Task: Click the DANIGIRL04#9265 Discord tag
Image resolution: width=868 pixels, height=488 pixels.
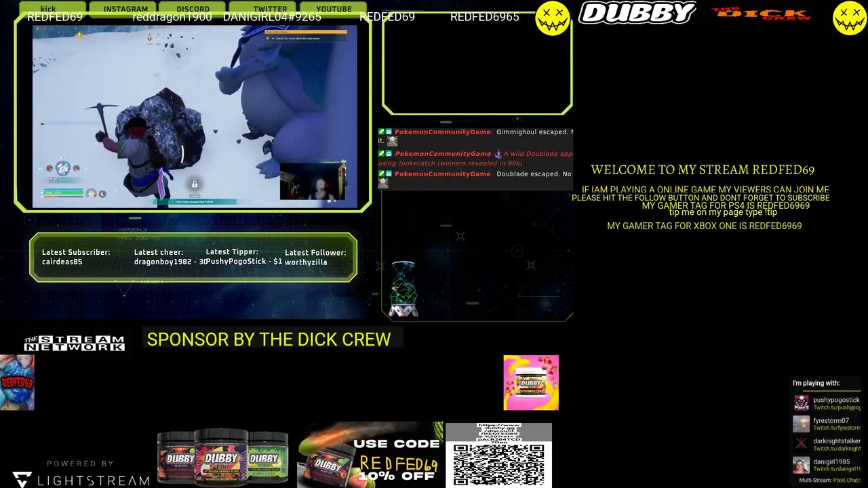Action: tap(272, 17)
